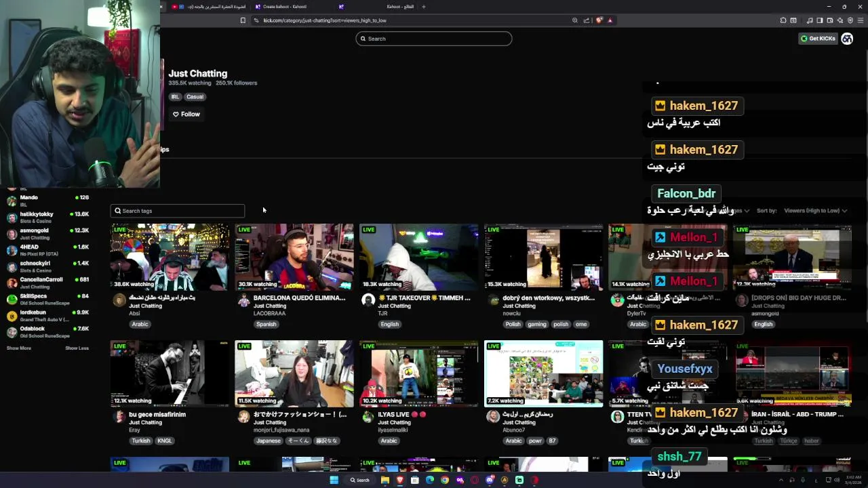The width and height of the screenshot is (868, 488).
Task: Switch to the YouTube browser tab
Action: coord(207,7)
